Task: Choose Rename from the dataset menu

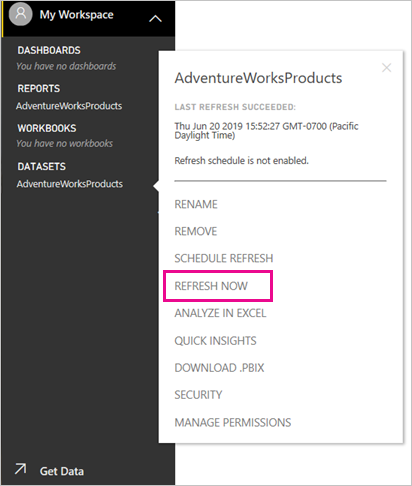Action: pos(196,204)
